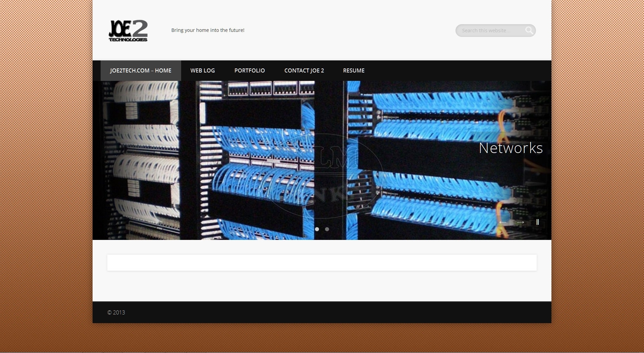Select the second slide indicator dot
Screen dimensions: 644x353
(327, 229)
